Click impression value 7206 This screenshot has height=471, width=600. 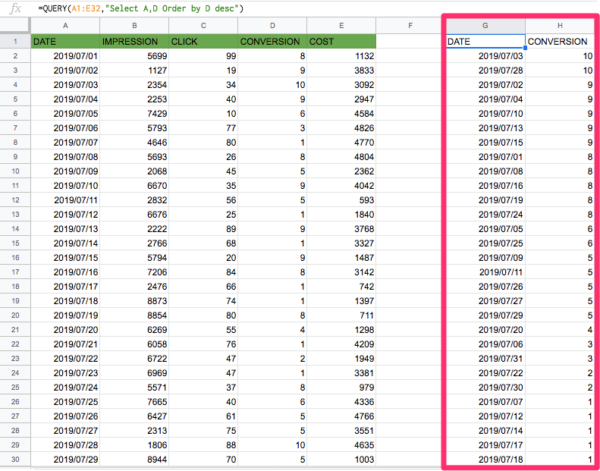134,272
